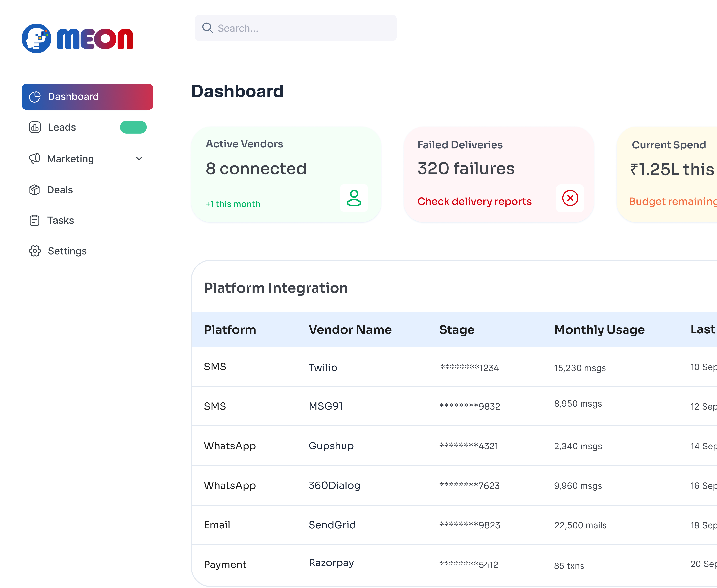Click the Active Vendors user icon
Viewport: 717px width, 588px height.
(x=354, y=198)
